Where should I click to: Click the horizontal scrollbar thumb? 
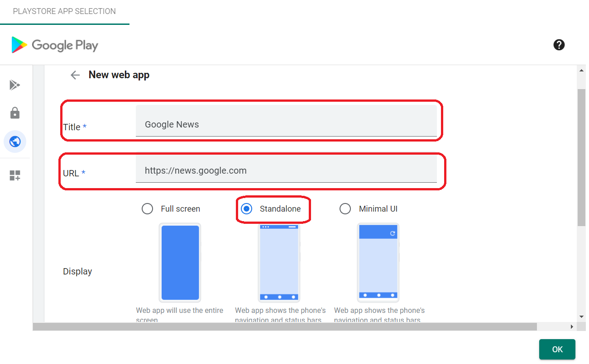pos(285,326)
